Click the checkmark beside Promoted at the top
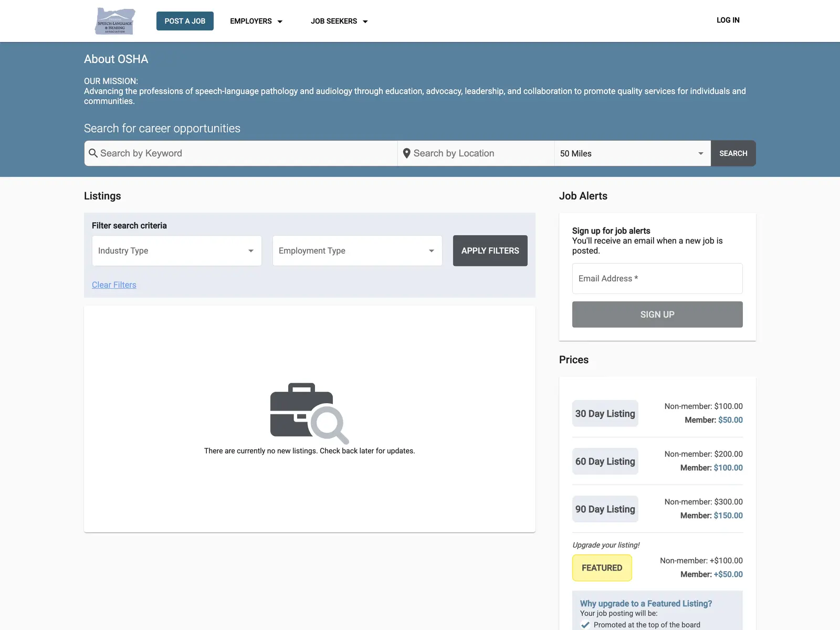The image size is (840, 630). (x=585, y=625)
